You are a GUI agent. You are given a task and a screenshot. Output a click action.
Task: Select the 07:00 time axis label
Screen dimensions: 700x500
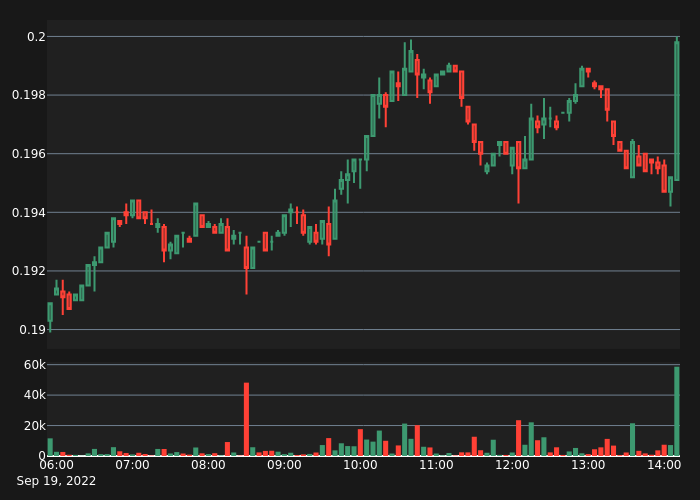click(132, 465)
